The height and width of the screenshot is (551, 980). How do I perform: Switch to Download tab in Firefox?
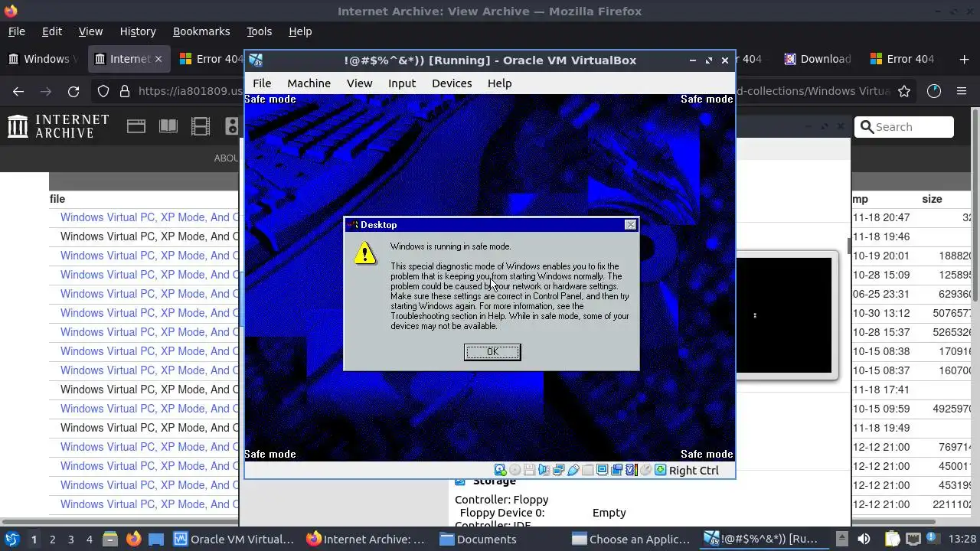(x=818, y=59)
